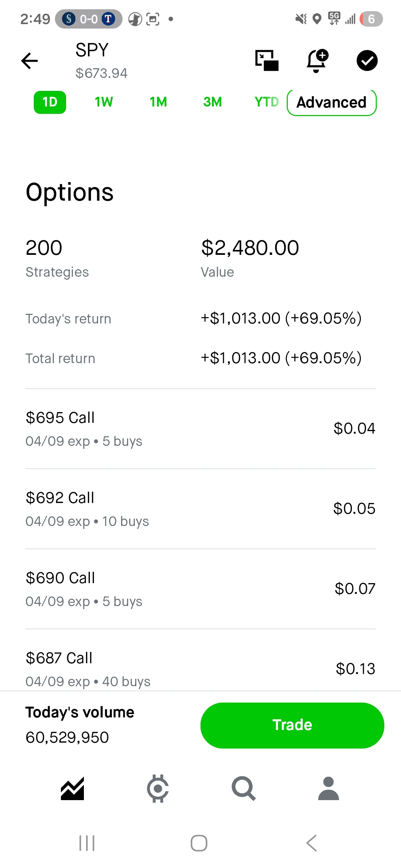The image size is (401, 868).
Task: Tap Android home navigation button
Action: coord(199,843)
